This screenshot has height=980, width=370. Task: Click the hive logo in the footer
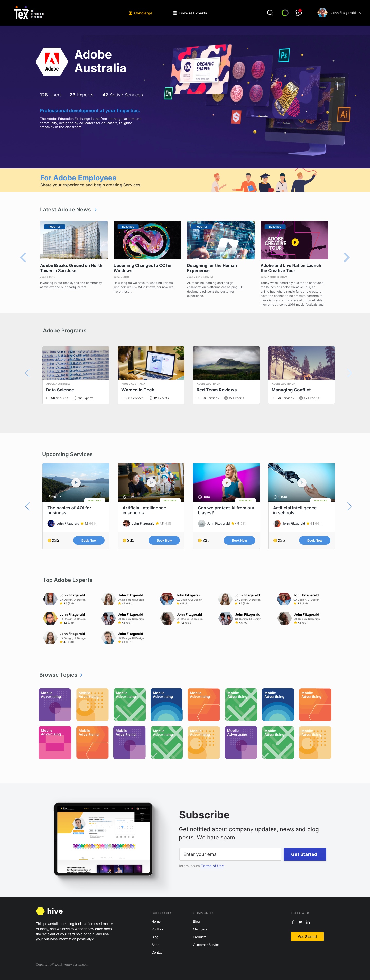pos(50,911)
